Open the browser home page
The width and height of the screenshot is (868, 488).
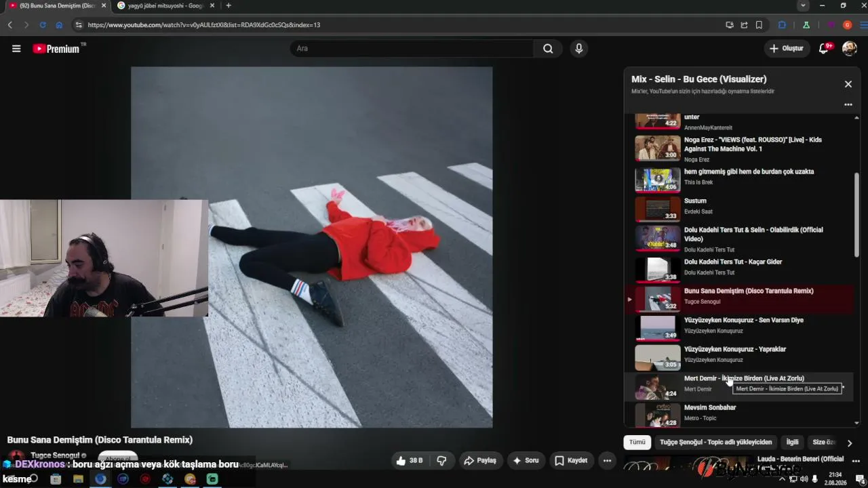pyautogui.click(x=59, y=25)
